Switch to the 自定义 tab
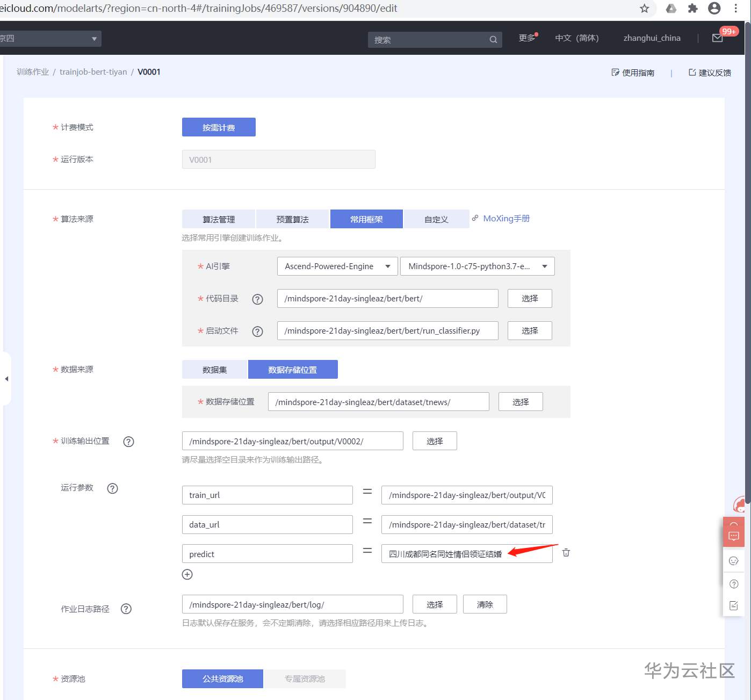 436,219
